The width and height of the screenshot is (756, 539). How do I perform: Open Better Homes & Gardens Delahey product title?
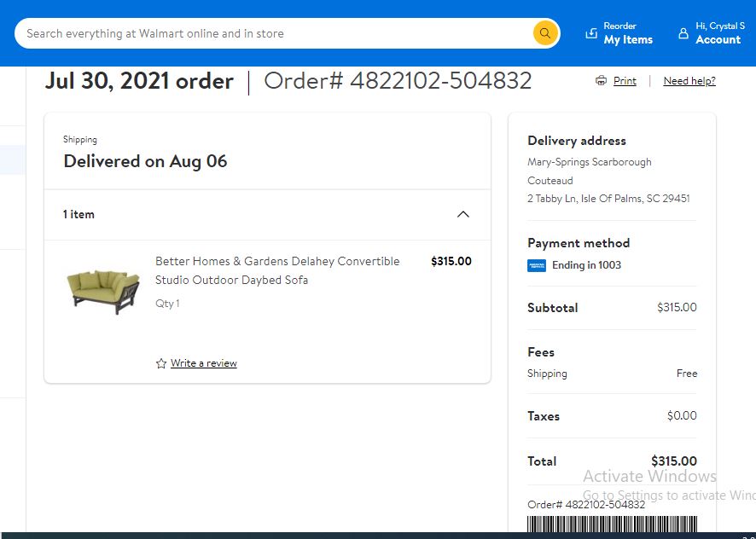[277, 270]
